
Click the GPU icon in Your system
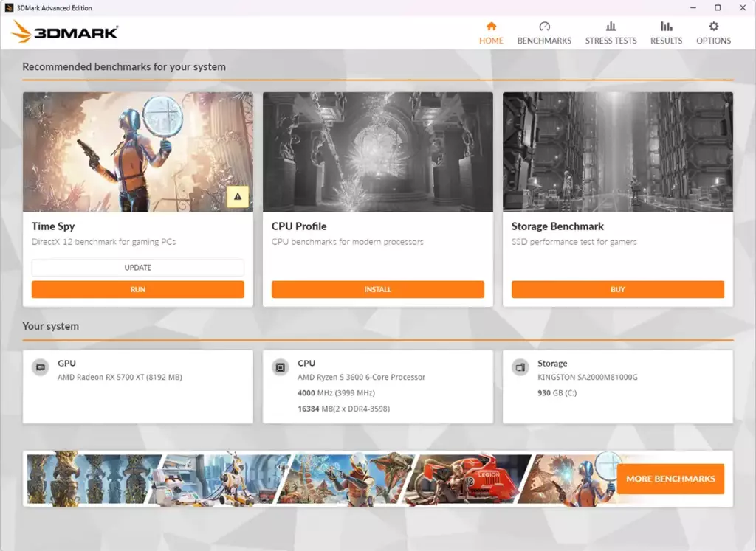(x=41, y=367)
